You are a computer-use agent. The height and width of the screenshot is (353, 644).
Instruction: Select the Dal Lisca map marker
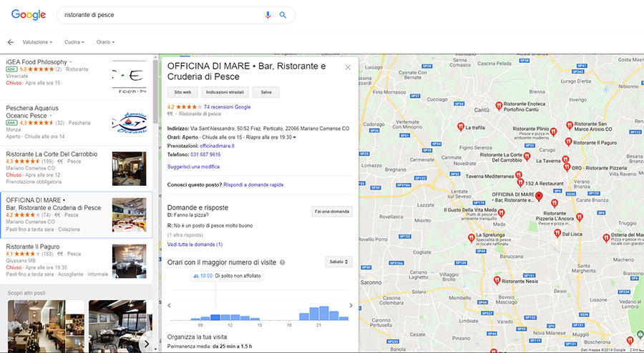pos(557,233)
